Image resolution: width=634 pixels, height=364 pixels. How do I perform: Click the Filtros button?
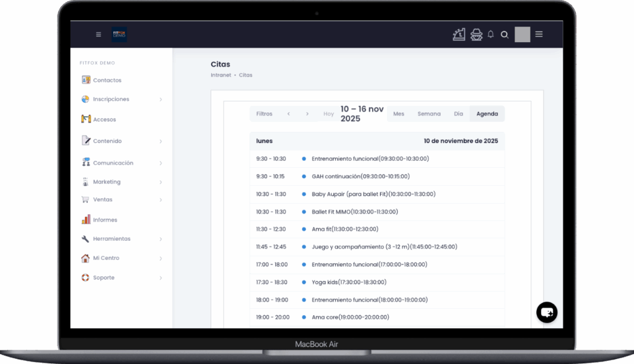tap(264, 114)
